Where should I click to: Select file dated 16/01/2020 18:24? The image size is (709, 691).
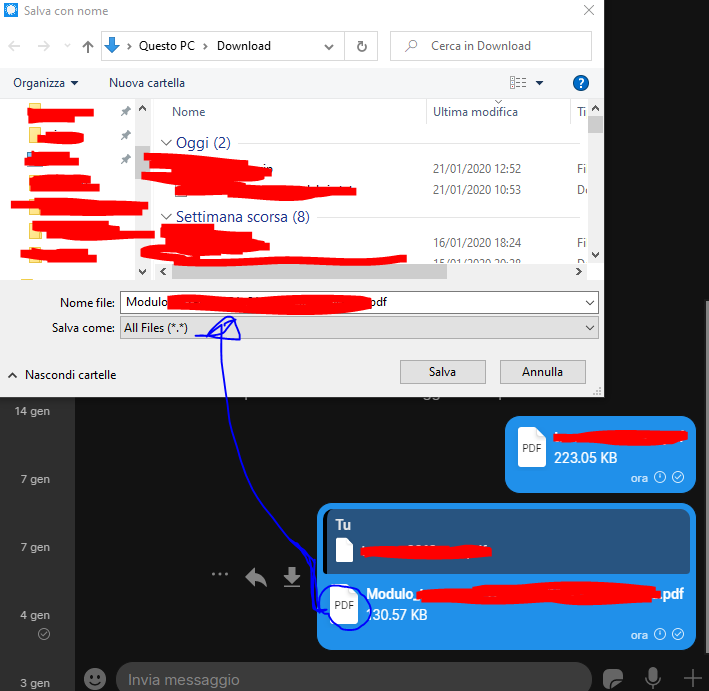(x=371, y=243)
